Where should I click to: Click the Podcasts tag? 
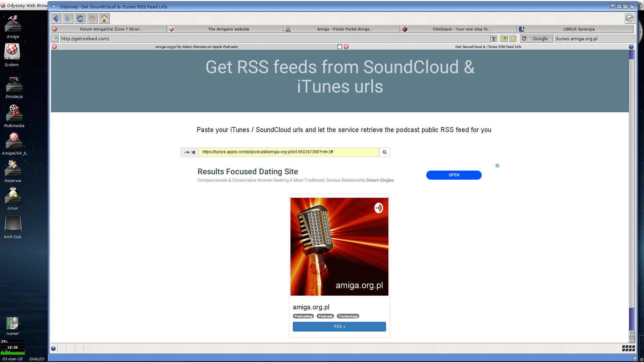[325, 316]
